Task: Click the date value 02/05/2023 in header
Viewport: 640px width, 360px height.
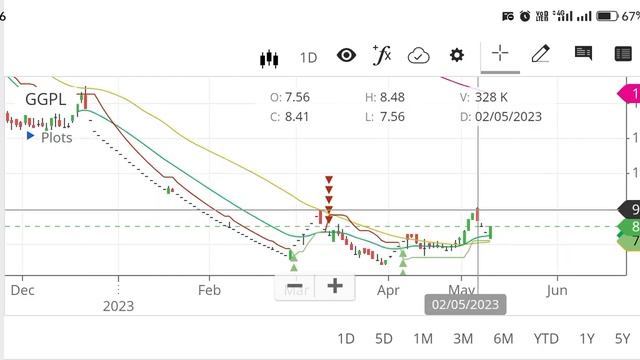Action: tap(509, 117)
